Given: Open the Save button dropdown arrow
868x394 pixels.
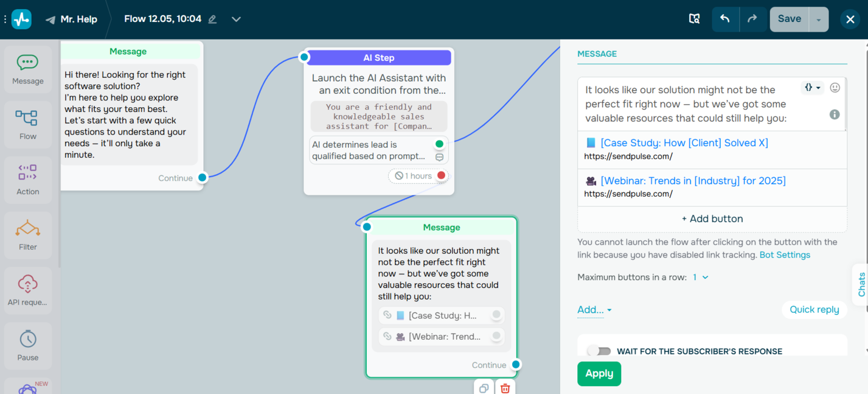Looking at the screenshot, I should pyautogui.click(x=819, y=19).
